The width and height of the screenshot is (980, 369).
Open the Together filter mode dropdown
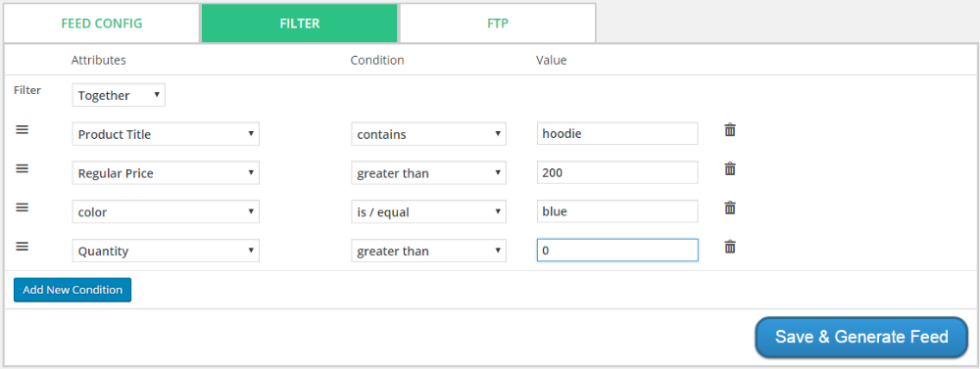coord(119,96)
